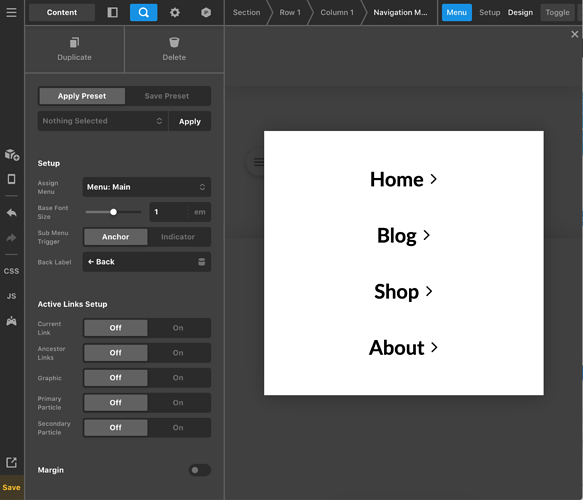The image size is (583, 500).
Task: Select the Save Preset option
Action: [167, 96]
